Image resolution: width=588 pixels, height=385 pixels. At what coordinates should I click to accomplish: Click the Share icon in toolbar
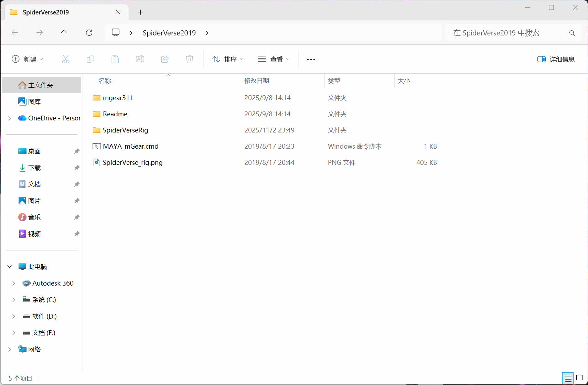[165, 59]
